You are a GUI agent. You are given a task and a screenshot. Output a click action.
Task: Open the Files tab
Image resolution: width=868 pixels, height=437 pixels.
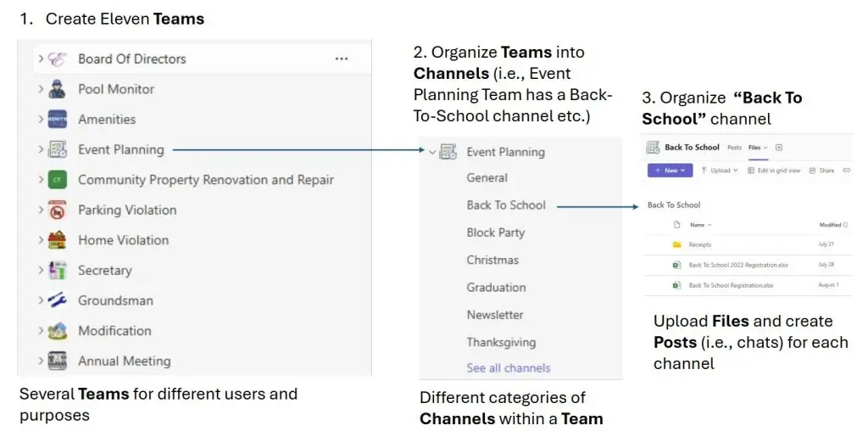[758, 148]
